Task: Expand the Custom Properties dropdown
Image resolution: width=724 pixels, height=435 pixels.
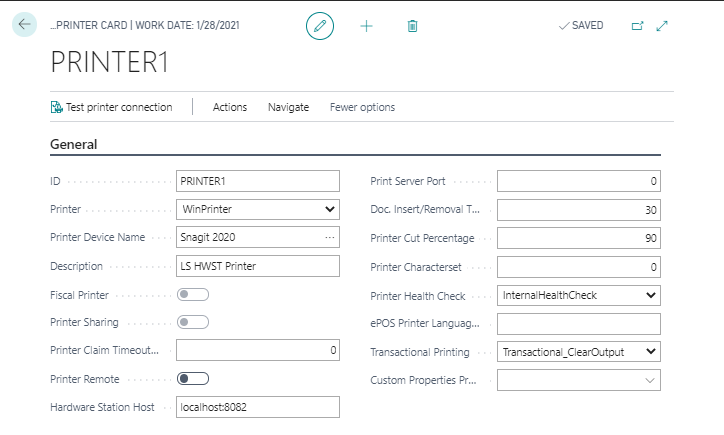Action: point(650,380)
